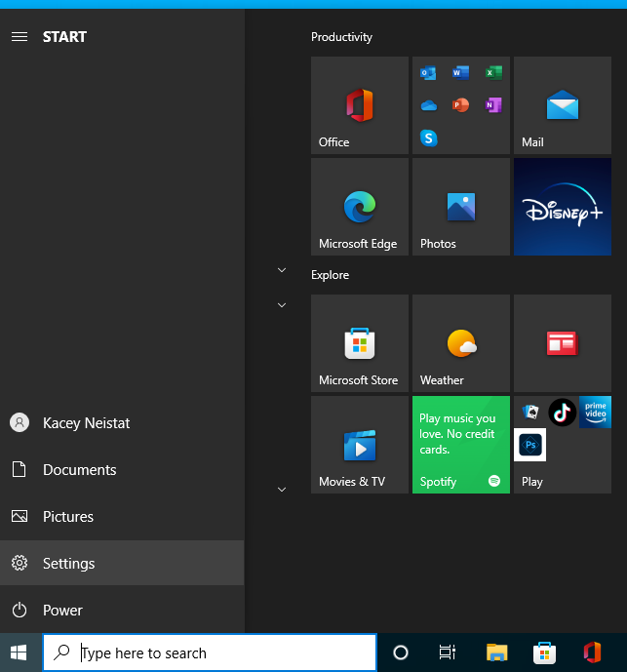Click the Type here to search box
The image size is (627, 672).
point(210,652)
